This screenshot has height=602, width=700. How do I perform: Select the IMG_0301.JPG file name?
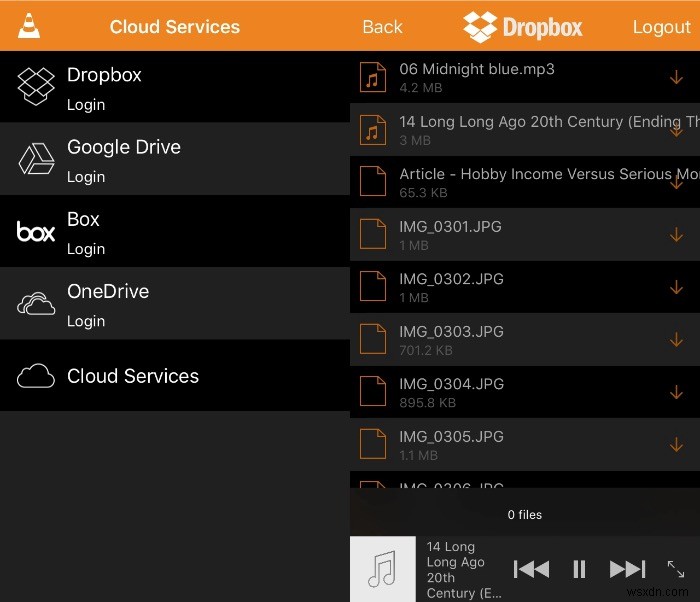tap(450, 227)
